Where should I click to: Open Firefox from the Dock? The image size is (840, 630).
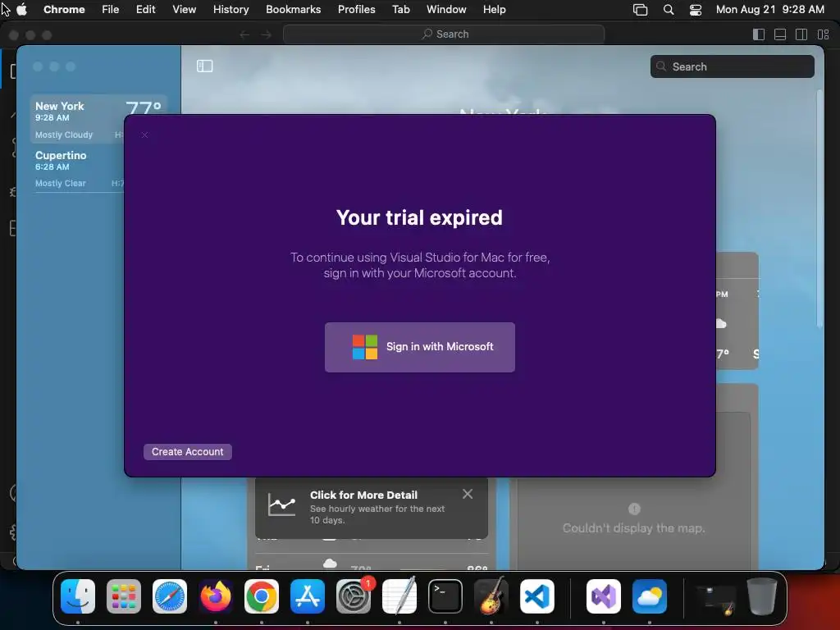[x=216, y=596]
